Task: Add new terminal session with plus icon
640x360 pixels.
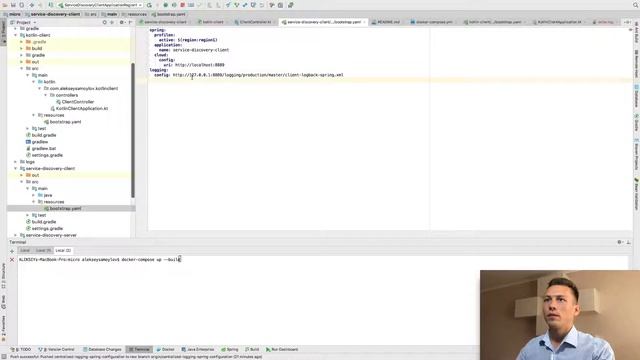Action: click(x=12, y=251)
